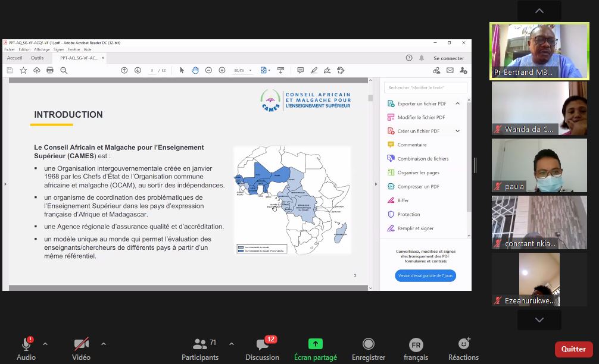Turn on the Vidéo camera
The width and height of the screenshot is (599, 364).
pyautogui.click(x=82, y=344)
